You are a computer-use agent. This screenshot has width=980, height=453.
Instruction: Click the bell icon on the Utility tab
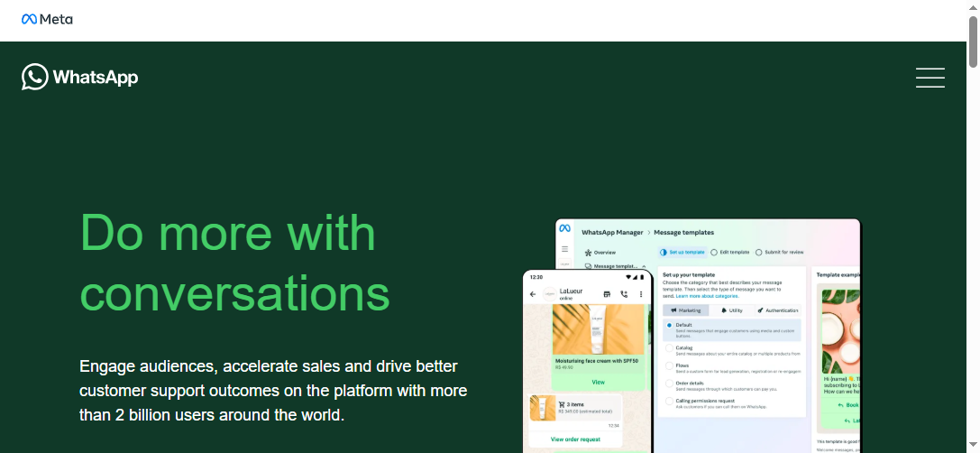724,310
